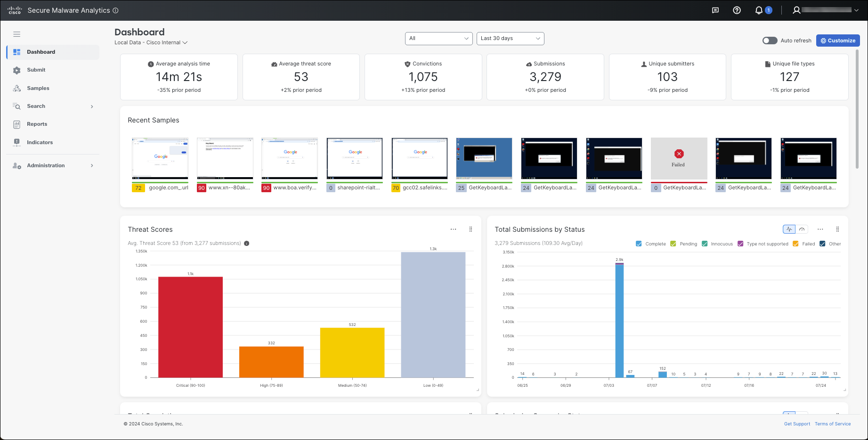Open the time range dropdown showing Last 30 days
Screen dimensions: 868x440
point(510,38)
